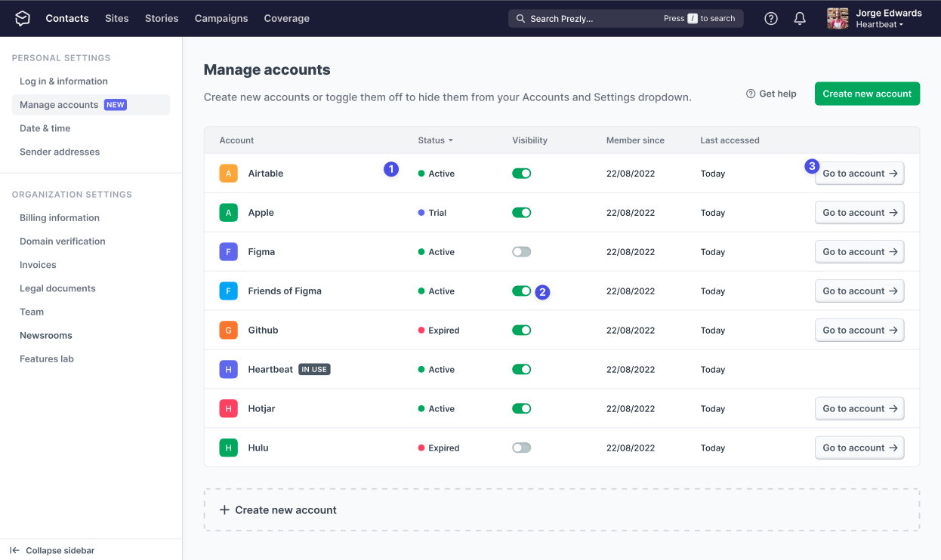Click the search magnifier icon
The image size is (941, 560).
click(x=521, y=19)
